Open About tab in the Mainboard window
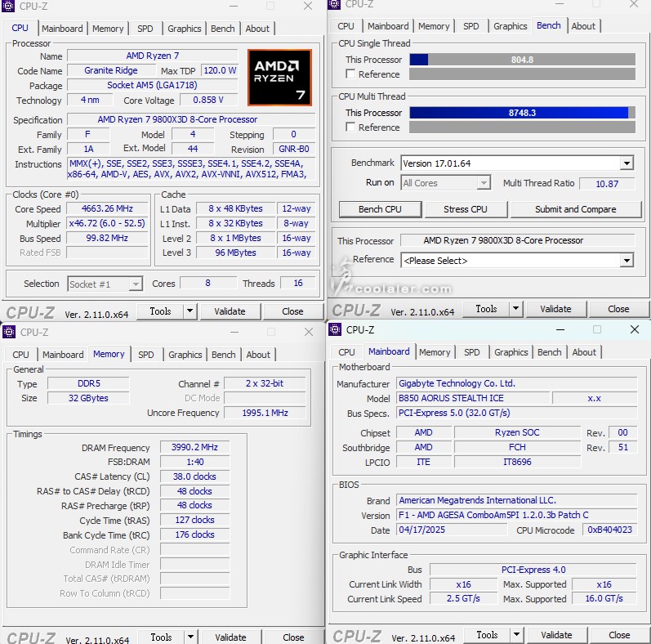651x644 pixels. point(584,352)
